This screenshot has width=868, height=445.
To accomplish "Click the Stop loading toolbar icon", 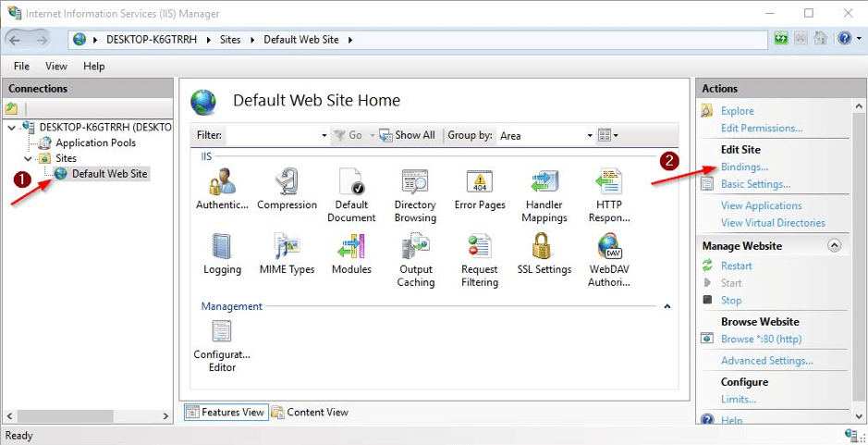I will pos(801,39).
